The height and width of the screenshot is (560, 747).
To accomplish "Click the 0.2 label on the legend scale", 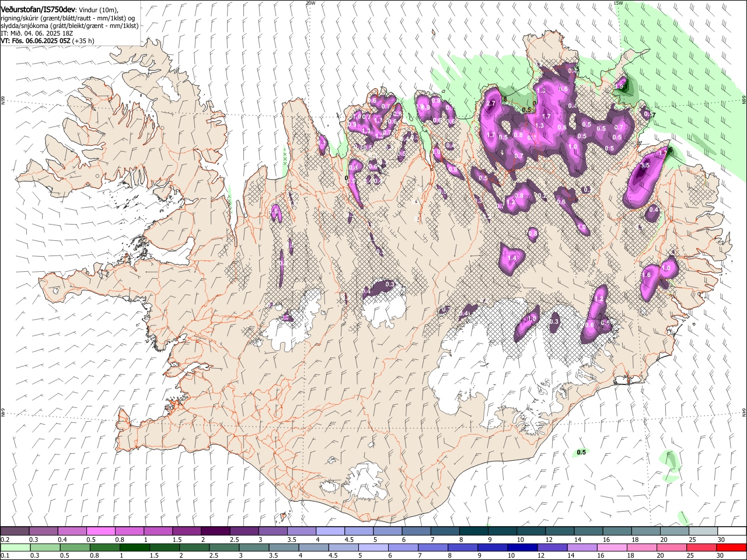I will tap(5, 540).
